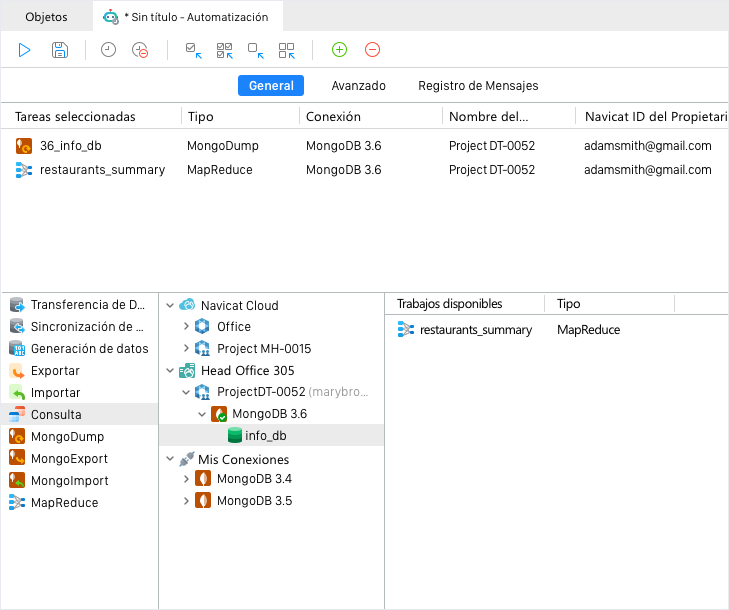This screenshot has width=729, height=610.
Task: Click restaurants_summary in available jobs
Action: (x=475, y=330)
